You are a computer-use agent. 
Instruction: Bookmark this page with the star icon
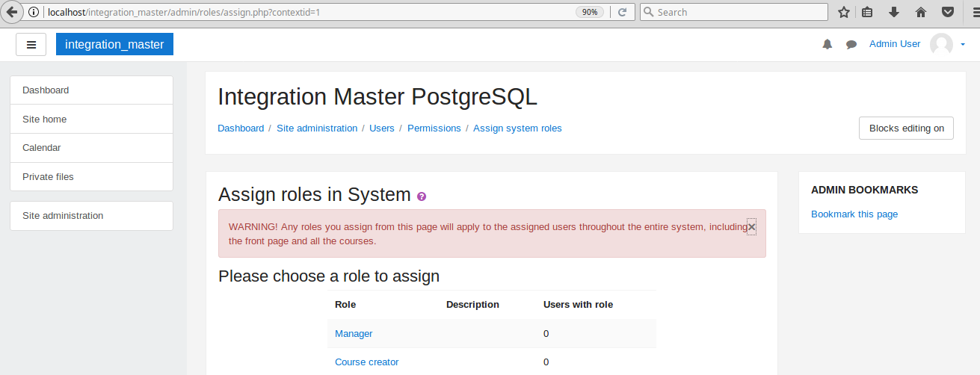coord(844,12)
